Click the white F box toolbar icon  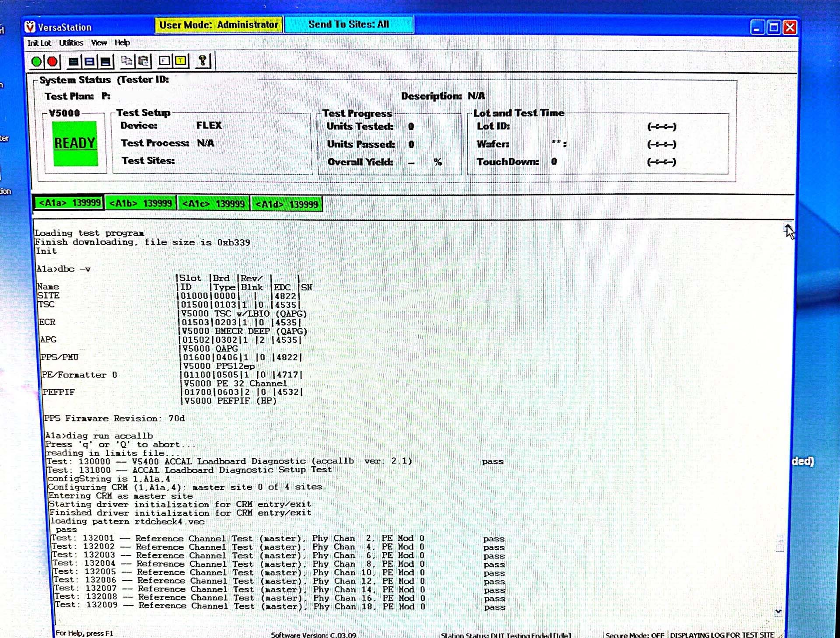164,61
